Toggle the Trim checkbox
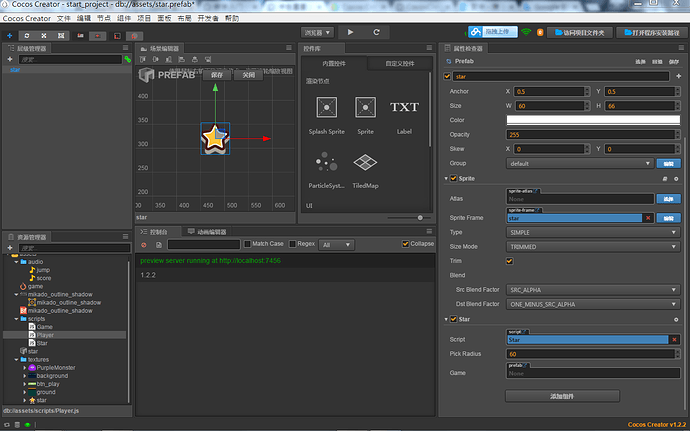The width and height of the screenshot is (690, 431). (x=510, y=261)
